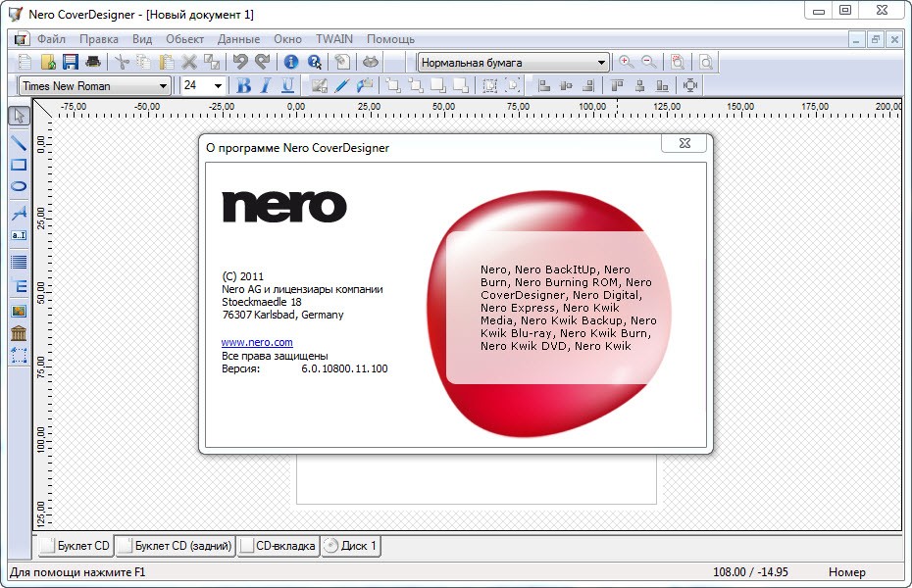Click the Open document folder icon
This screenshot has height=588, width=912.
coord(48,62)
